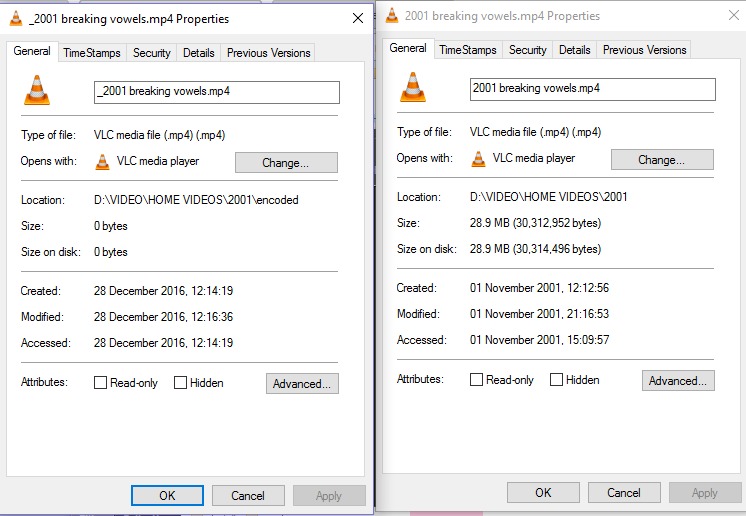The image size is (746, 516).
Task: Click OK in the left Properties dialog
Action: tap(167, 495)
